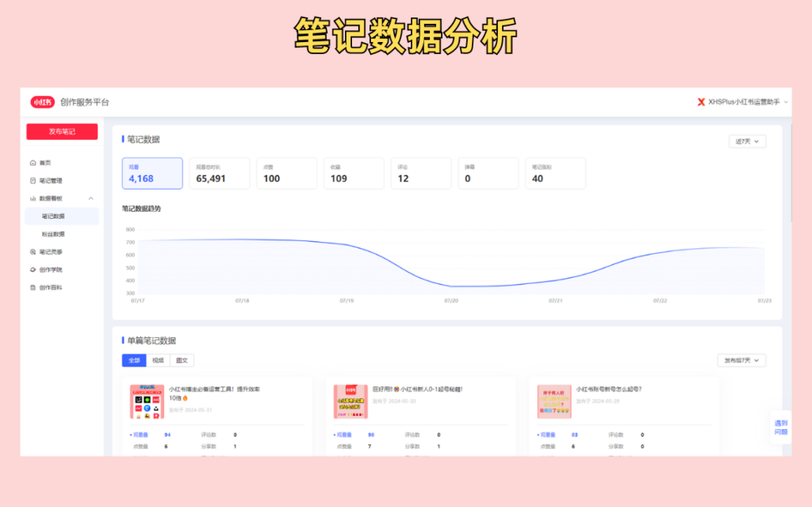The image size is (812, 507).
Task: Open the 近7天 time range dropdown
Action: 747,141
